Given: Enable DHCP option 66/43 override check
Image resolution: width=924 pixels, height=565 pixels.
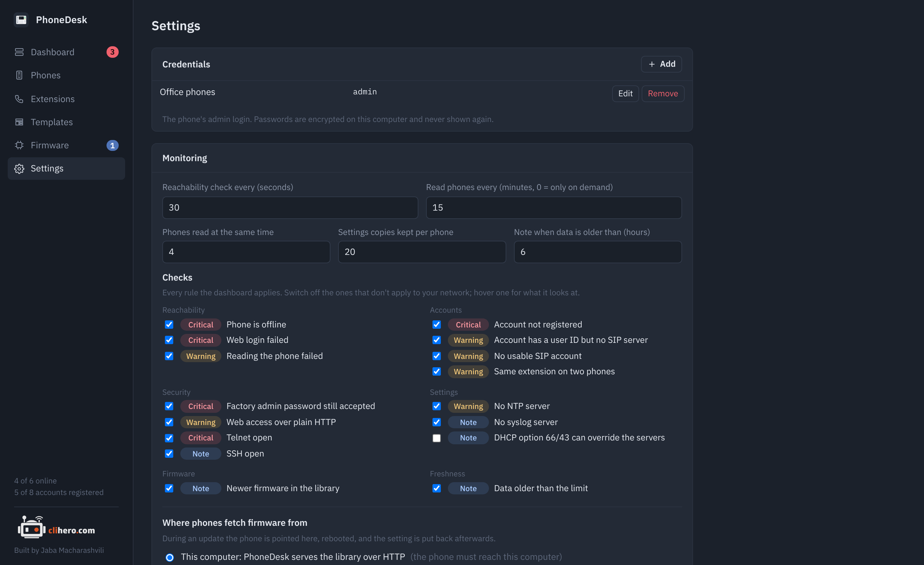Looking at the screenshot, I should coord(437,438).
